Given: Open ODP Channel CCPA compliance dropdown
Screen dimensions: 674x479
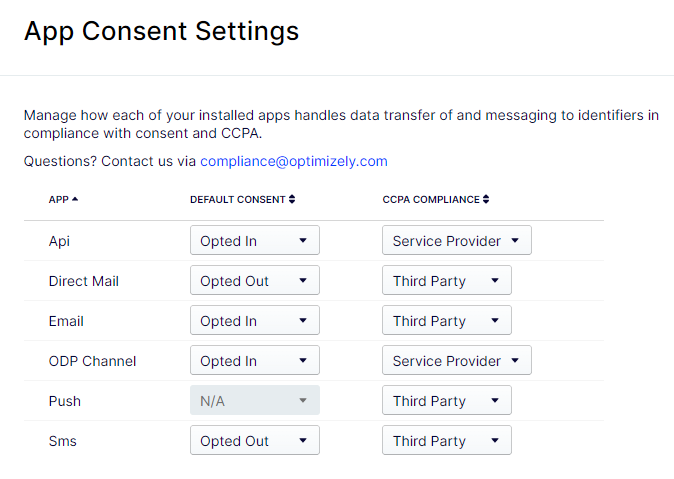Looking at the screenshot, I should point(456,361).
